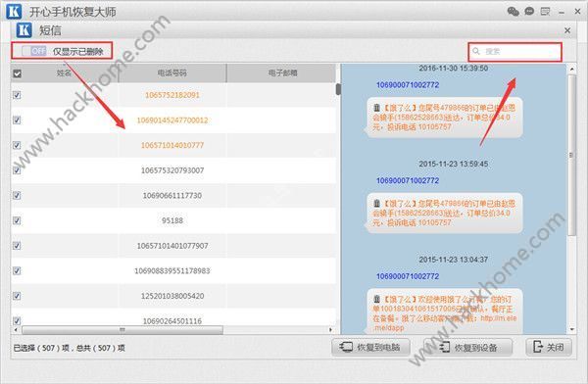This screenshot has width=588, height=384.
Task: Toggle the select-all checkbox in table header
Action: click(x=18, y=73)
